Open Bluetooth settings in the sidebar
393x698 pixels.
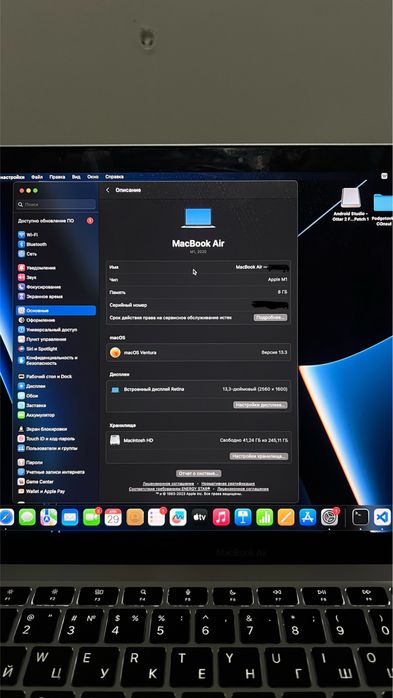click(x=56, y=244)
